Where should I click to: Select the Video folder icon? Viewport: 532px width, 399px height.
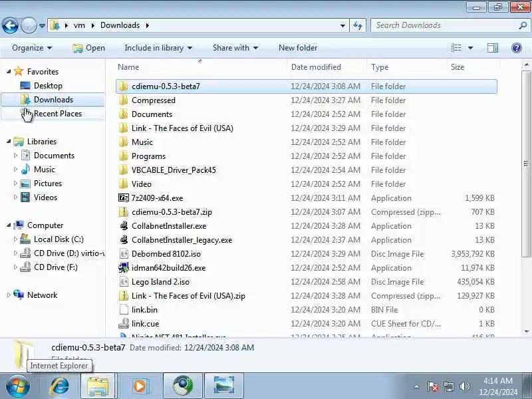tap(123, 184)
